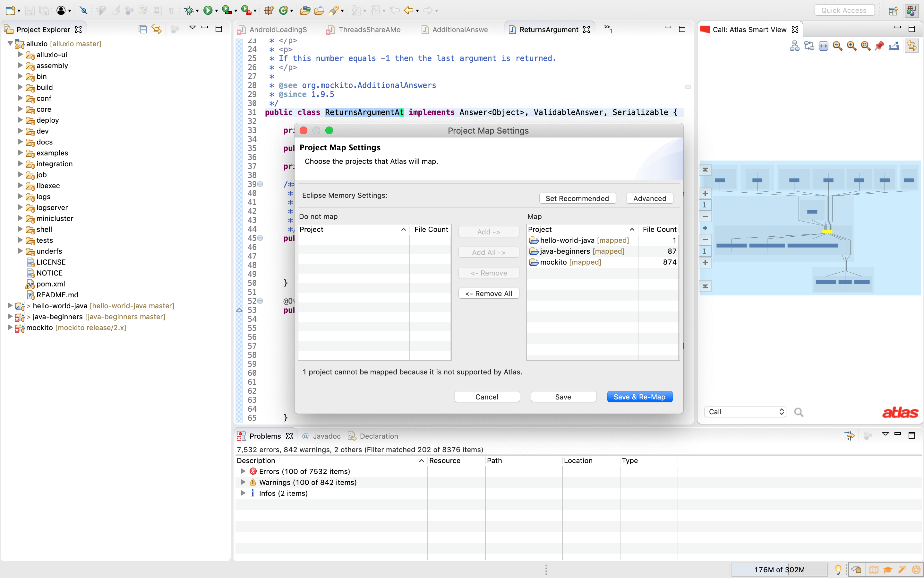Click Atlas hierarchical layout icon
Viewport: 924px width, 578px height.
tap(795, 46)
